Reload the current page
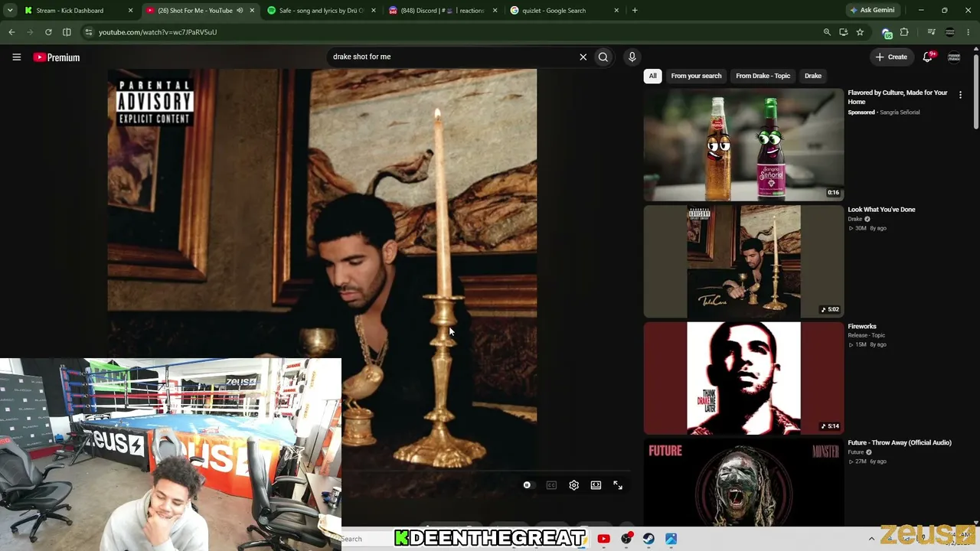This screenshot has height=551, width=980. coord(48,32)
